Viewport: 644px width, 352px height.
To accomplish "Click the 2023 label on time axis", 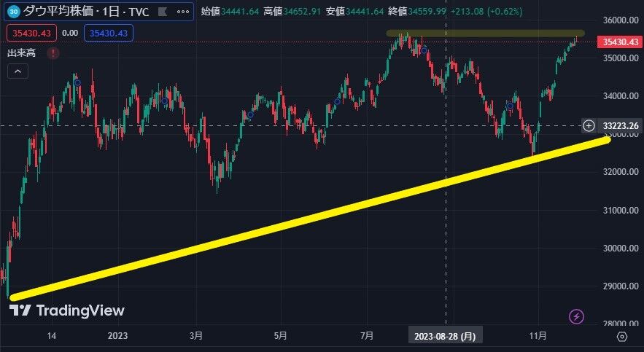I will (117, 336).
